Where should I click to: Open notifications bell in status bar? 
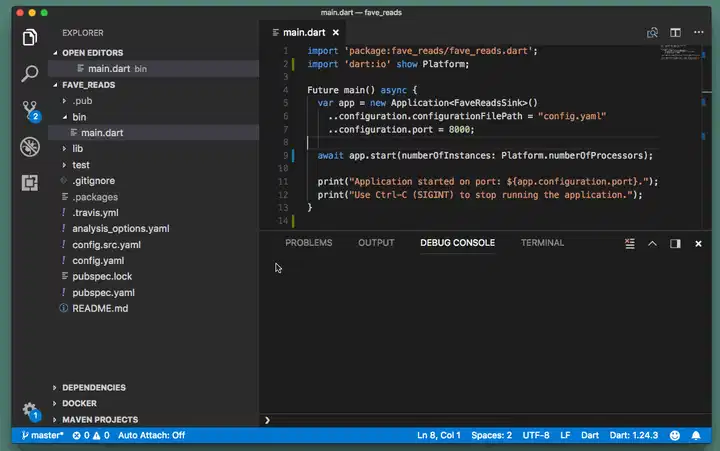[x=696, y=435]
